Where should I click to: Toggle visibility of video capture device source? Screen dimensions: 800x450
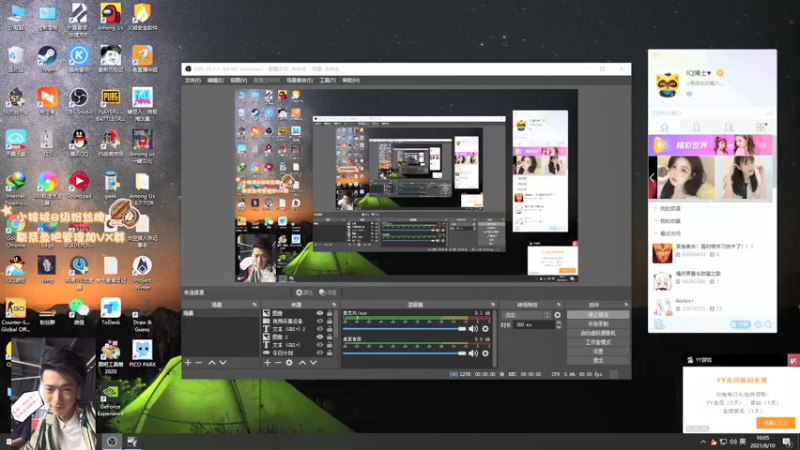(319, 321)
